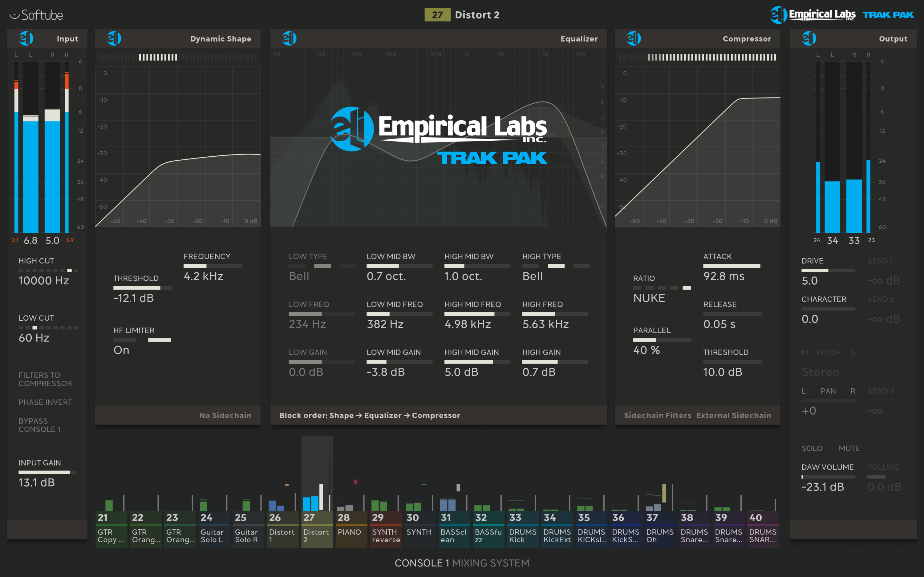Toggle Phase Invert in the Input section

[x=45, y=402]
